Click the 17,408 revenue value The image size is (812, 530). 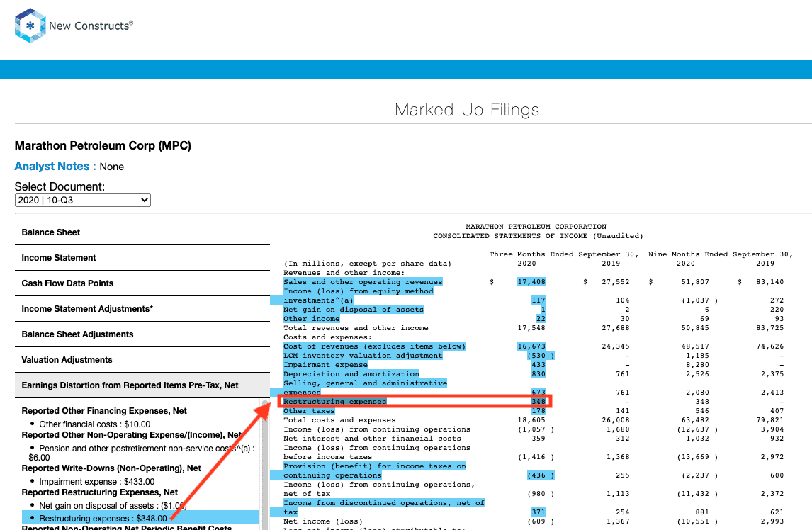tap(531, 282)
